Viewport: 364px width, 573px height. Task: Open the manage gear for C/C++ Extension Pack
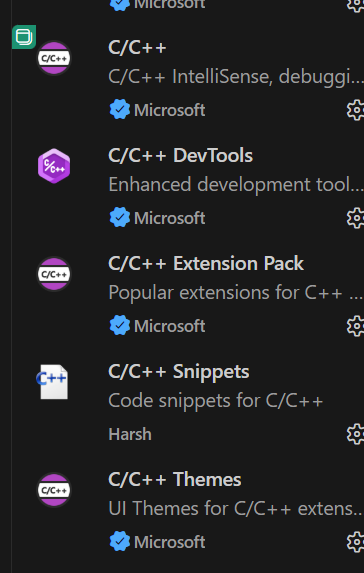coord(355,326)
